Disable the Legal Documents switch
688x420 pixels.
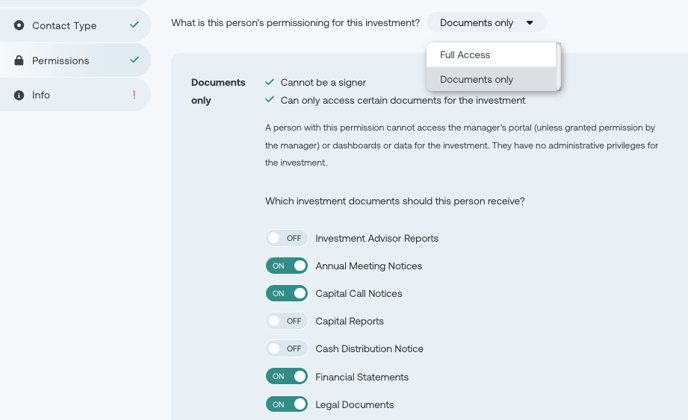coord(287,404)
